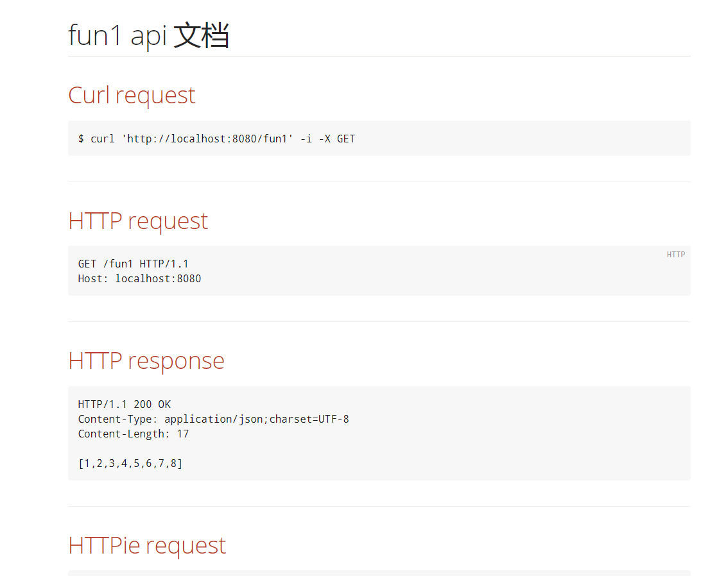Click the "GET /fun1 HTTP/1.1" request line

(x=133, y=264)
